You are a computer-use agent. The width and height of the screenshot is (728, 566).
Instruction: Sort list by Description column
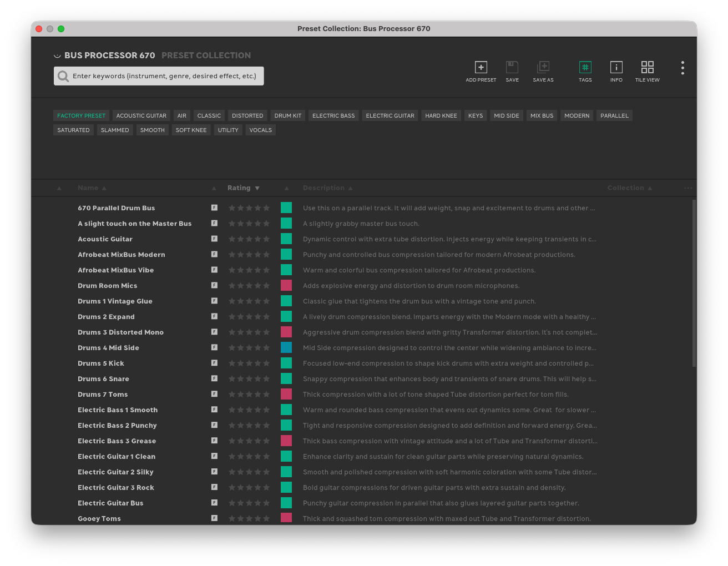pyautogui.click(x=327, y=188)
